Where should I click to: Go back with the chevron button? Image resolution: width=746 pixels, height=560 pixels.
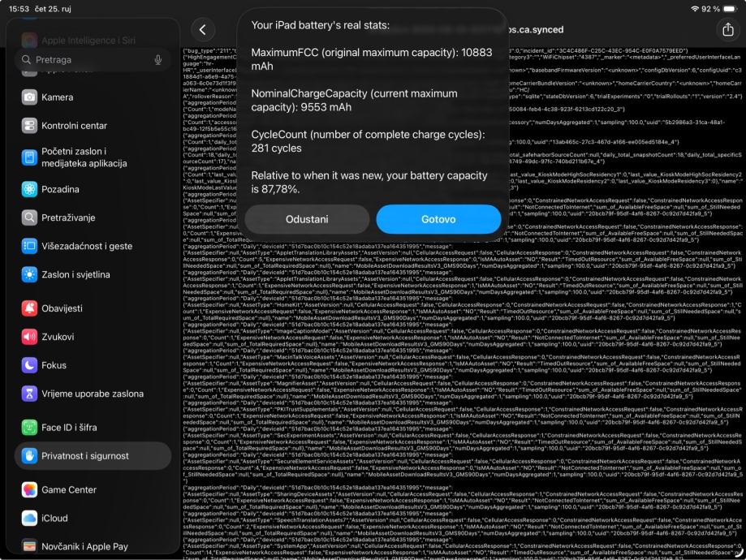[203, 30]
